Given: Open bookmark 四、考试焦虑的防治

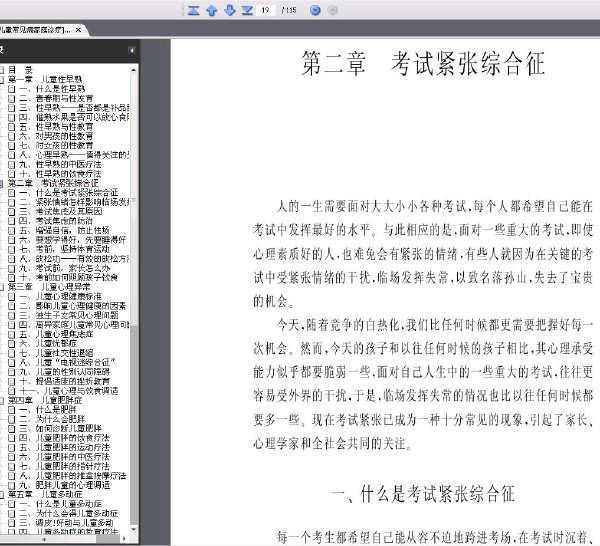Looking at the screenshot, I should [x=56, y=221].
